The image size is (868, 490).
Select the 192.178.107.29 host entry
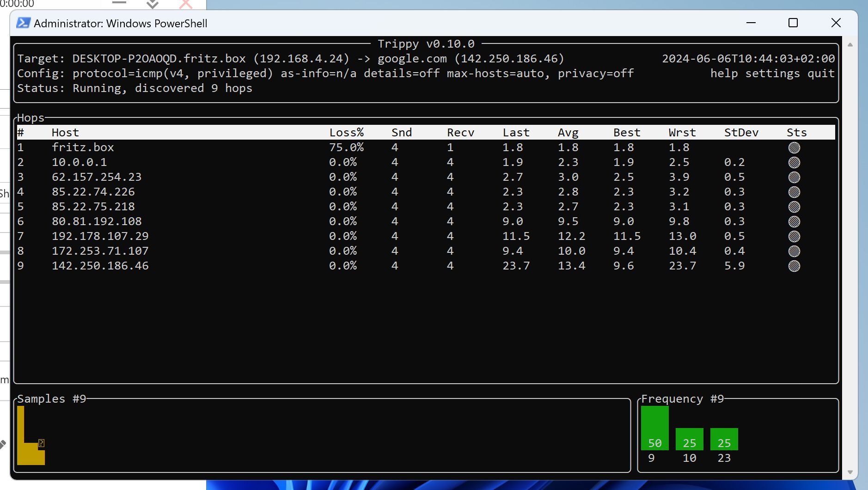[x=100, y=236]
